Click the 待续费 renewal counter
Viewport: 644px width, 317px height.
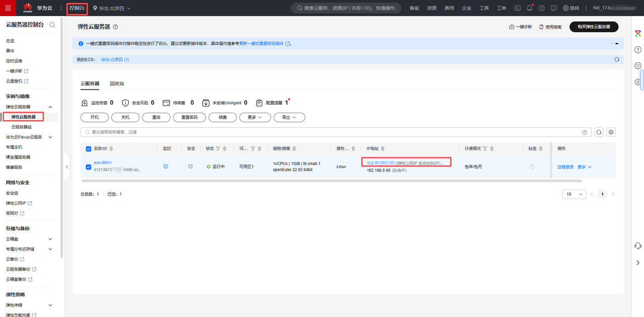click(179, 103)
